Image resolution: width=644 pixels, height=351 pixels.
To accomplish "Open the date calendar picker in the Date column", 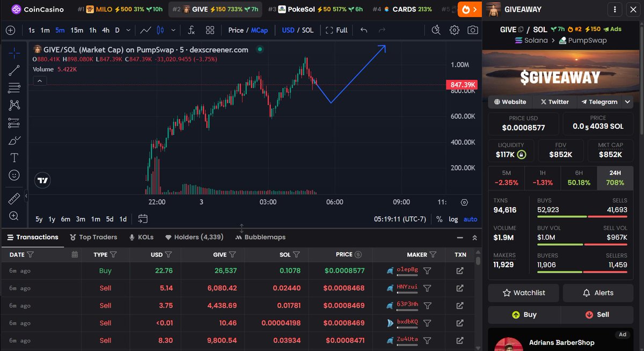I will (75, 254).
